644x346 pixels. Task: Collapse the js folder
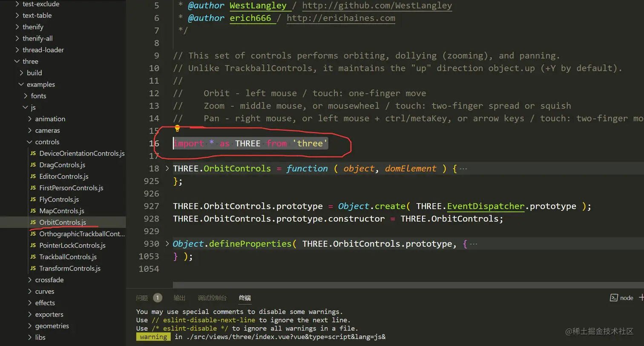pyautogui.click(x=26, y=107)
